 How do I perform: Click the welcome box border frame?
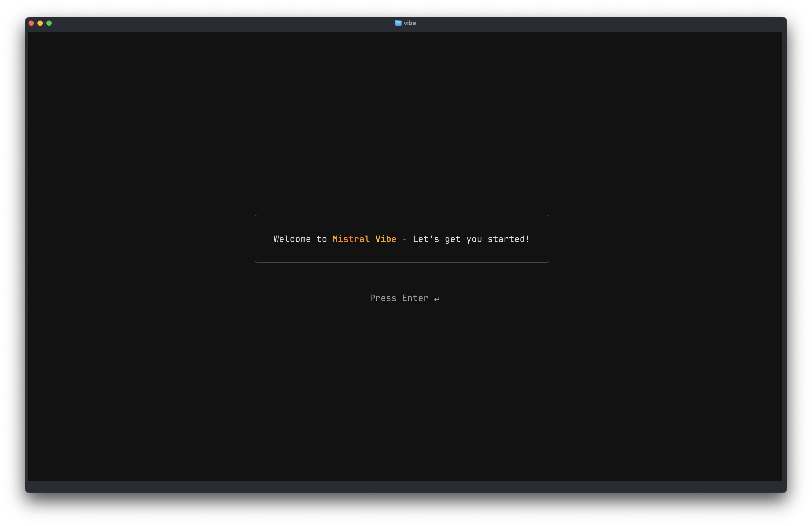click(402, 215)
